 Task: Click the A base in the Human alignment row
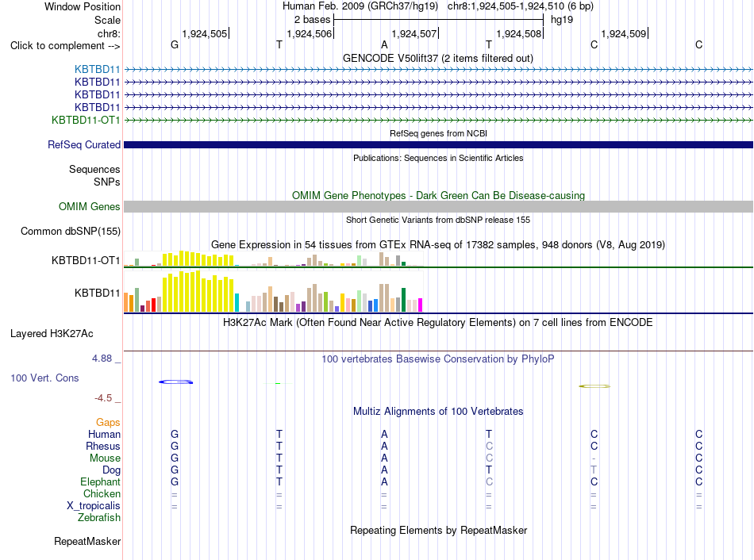click(x=384, y=434)
